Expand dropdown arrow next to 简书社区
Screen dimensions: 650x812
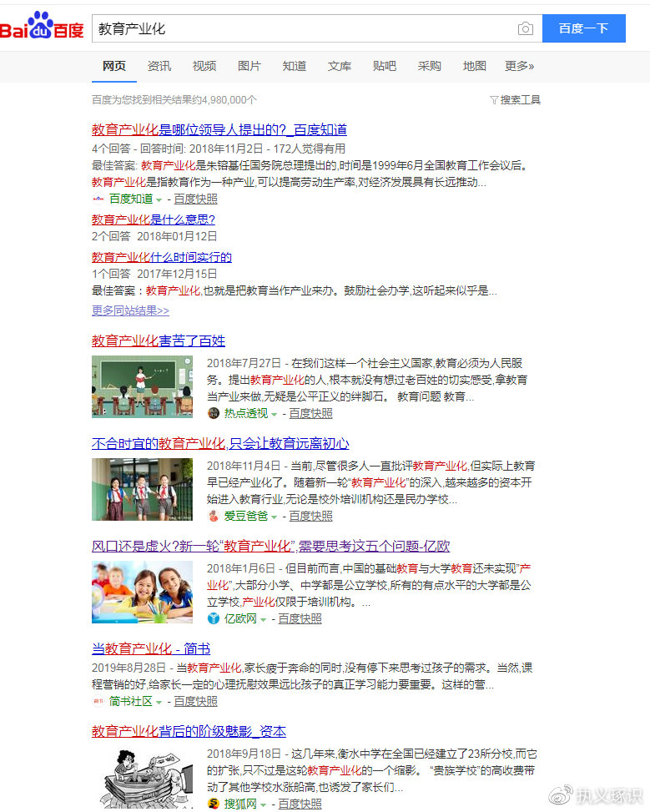click(x=159, y=702)
